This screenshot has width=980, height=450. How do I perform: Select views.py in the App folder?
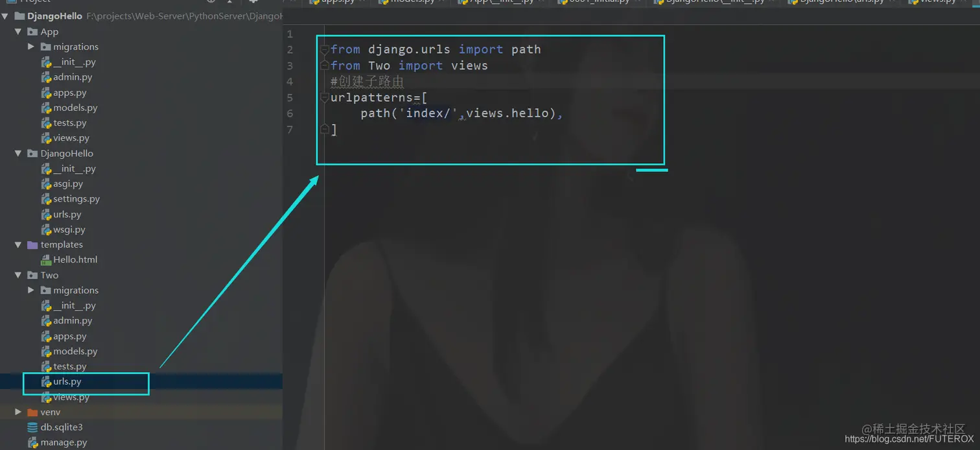pyautogui.click(x=71, y=137)
